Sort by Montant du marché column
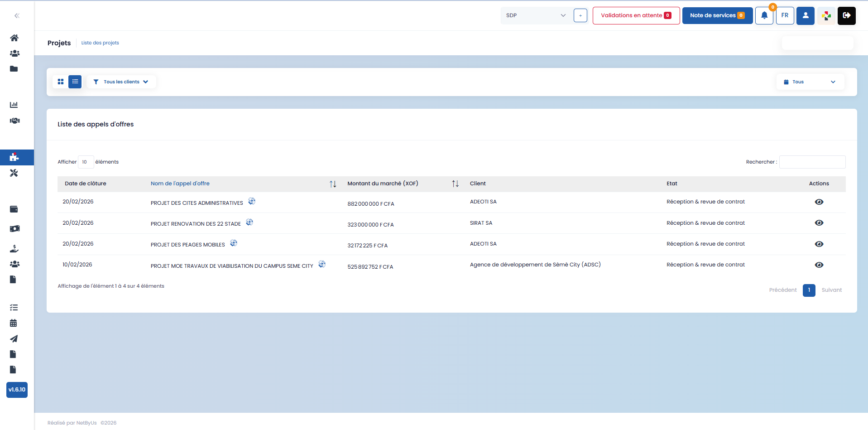The width and height of the screenshot is (868, 430). (455, 184)
